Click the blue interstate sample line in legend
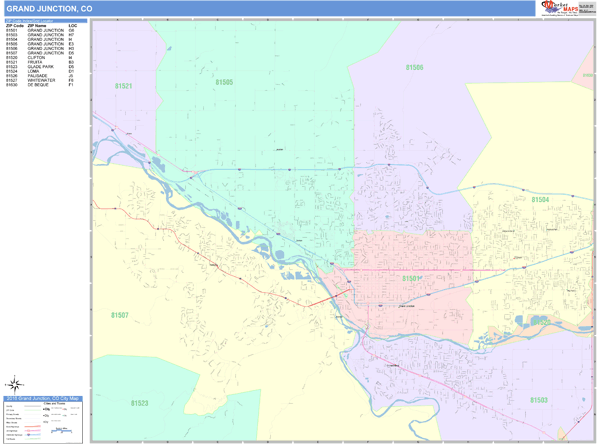The width and height of the screenshot is (600, 444). coord(33,434)
